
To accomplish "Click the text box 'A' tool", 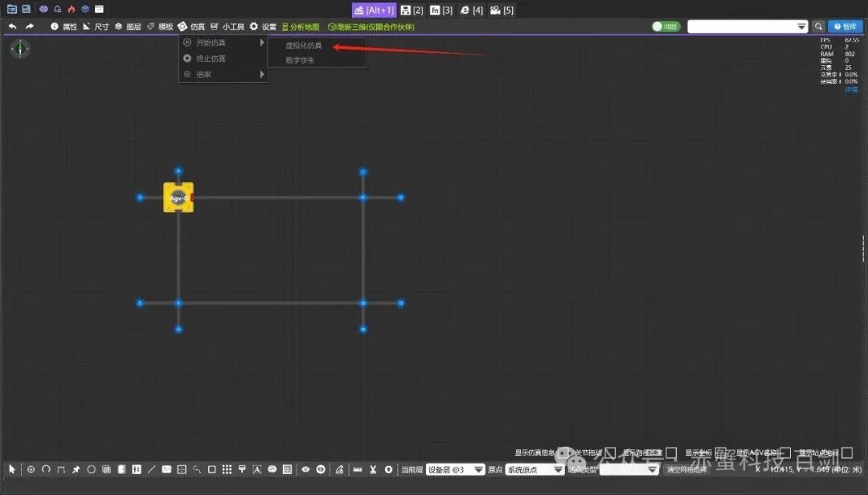I will click(x=257, y=469).
